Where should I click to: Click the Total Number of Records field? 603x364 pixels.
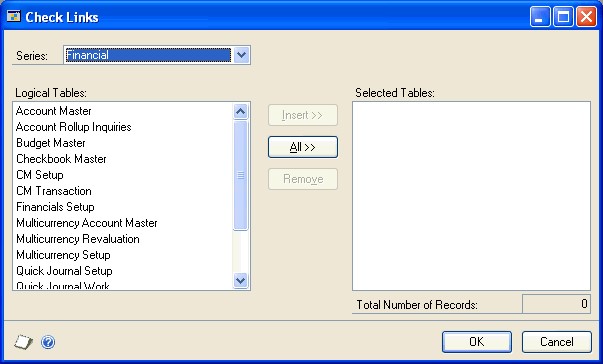pos(556,304)
